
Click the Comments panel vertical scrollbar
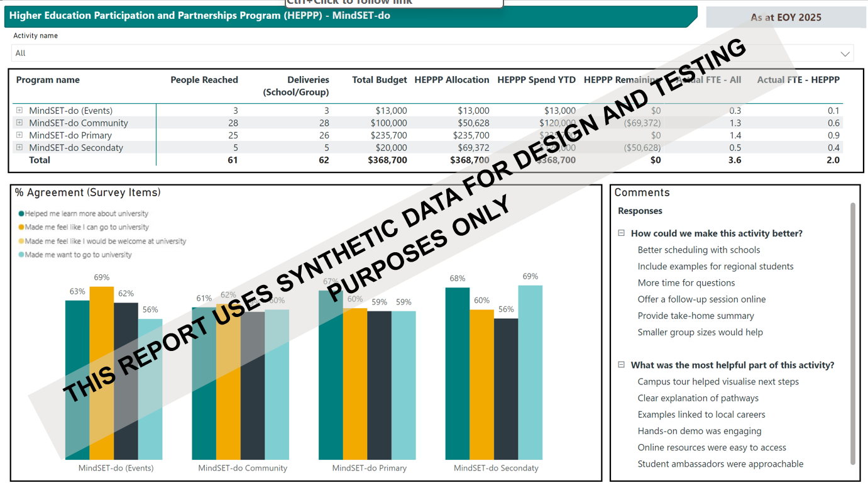pyautogui.click(x=853, y=333)
